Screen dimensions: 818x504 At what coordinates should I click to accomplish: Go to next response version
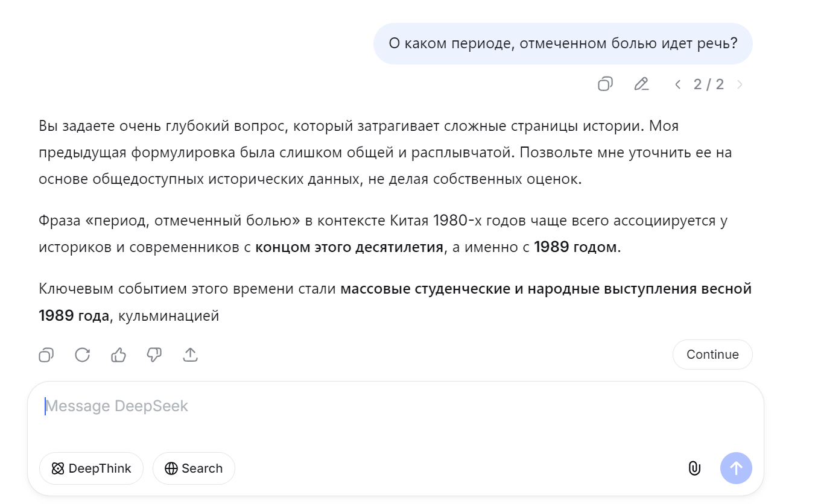pyautogui.click(x=740, y=84)
